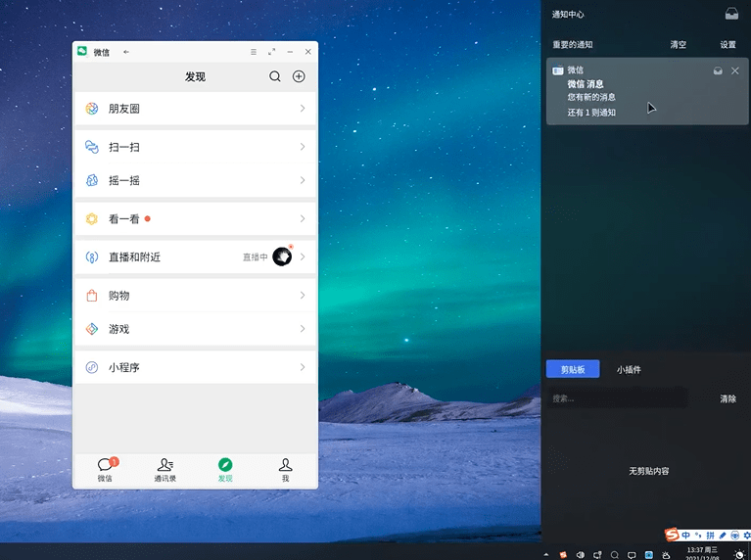Image resolution: width=751 pixels, height=560 pixels.
Task: Click the 直播和附近 live icon
Action: [x=91, y=257]
